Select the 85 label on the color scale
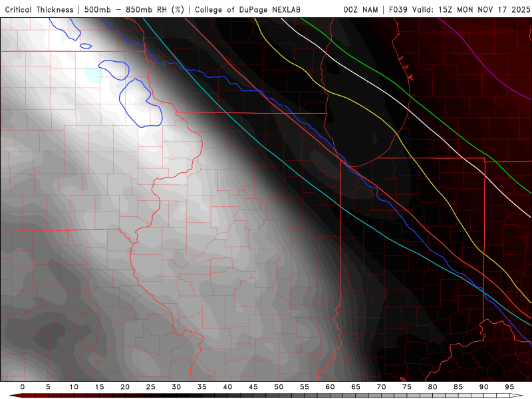The image size is (532, 399). (458, 387)
